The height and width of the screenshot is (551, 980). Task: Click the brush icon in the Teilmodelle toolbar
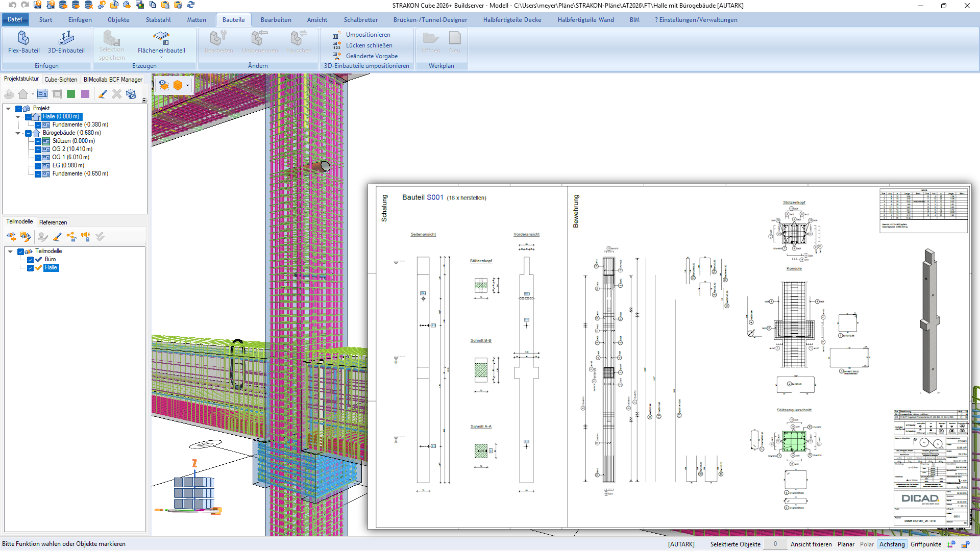click(x=57, y=236)
